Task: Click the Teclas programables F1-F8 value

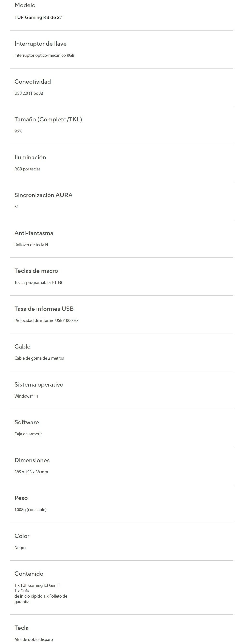Action: pyautogui.click(x=38, y=282)
